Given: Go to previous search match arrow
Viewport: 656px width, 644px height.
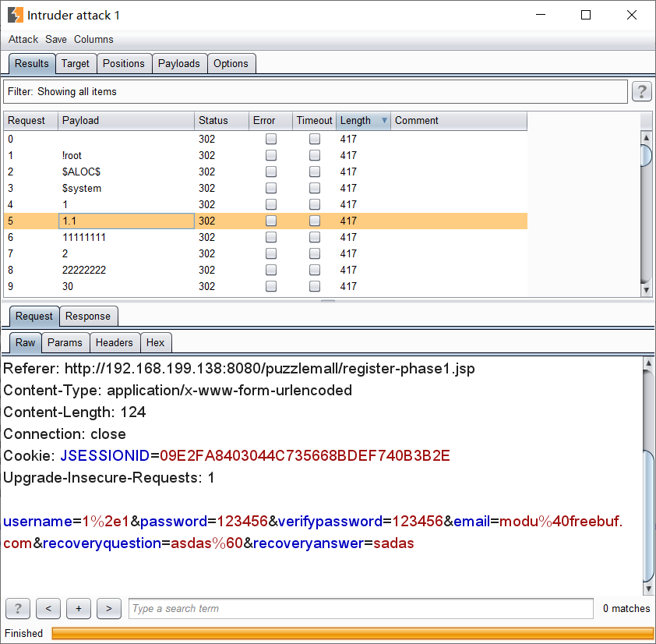Looking at the screenshot, I should coord(48,608).
